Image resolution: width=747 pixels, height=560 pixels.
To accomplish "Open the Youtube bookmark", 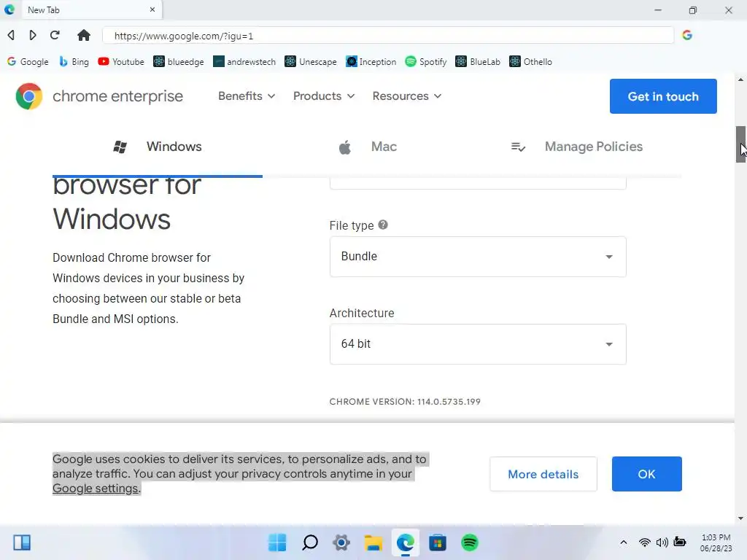I will [121, 62].
